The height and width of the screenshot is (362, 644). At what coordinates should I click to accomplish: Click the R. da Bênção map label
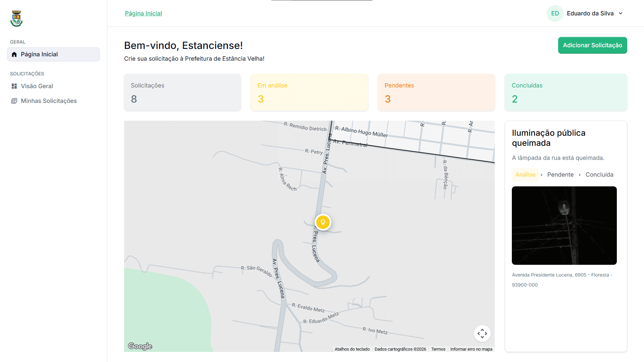tap(445, 175)
